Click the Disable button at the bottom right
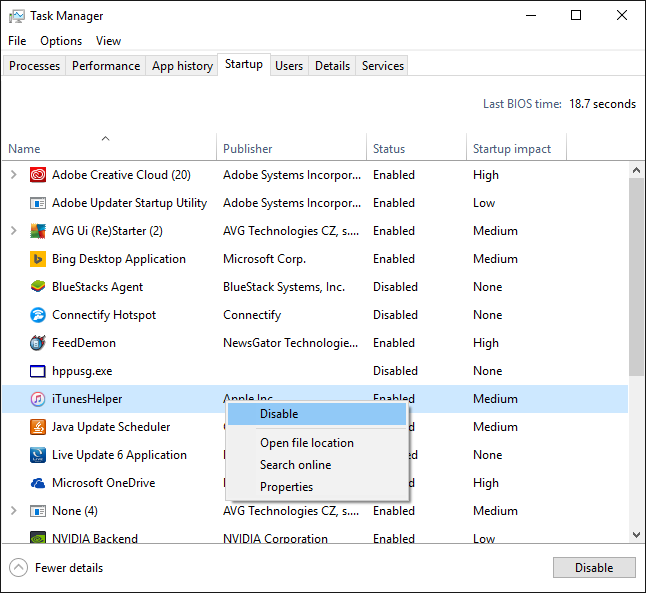This screenshot has height=593, width=646. pyautogui.click(x=594, y=568)
